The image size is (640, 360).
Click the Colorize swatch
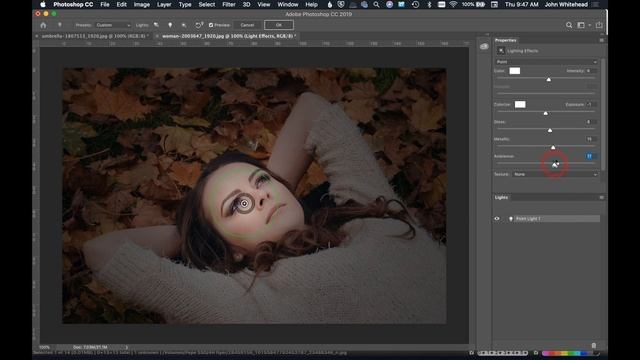(x=520, y=104)
